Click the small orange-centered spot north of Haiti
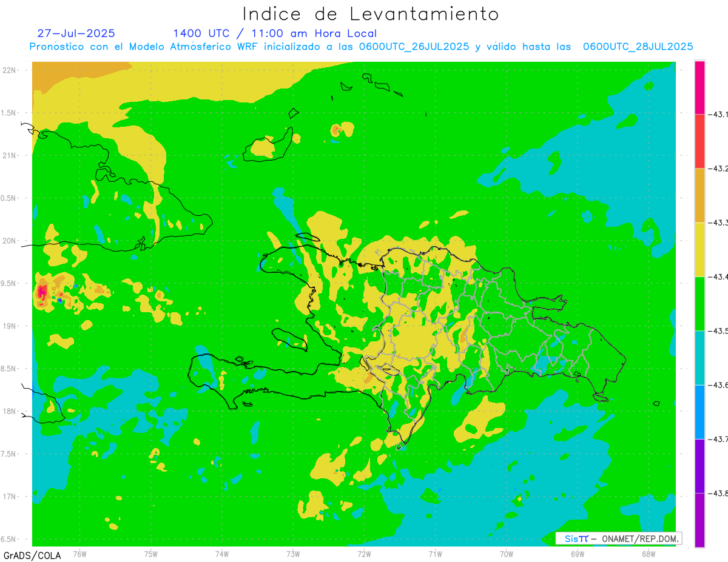 [x=337, y=129]
